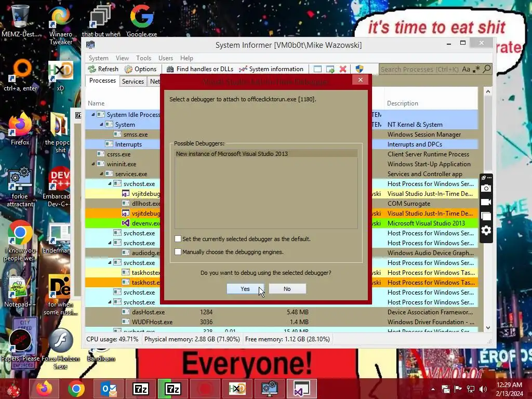
Task: Open Outlook from the taskbar
Action: coord(109,389)
